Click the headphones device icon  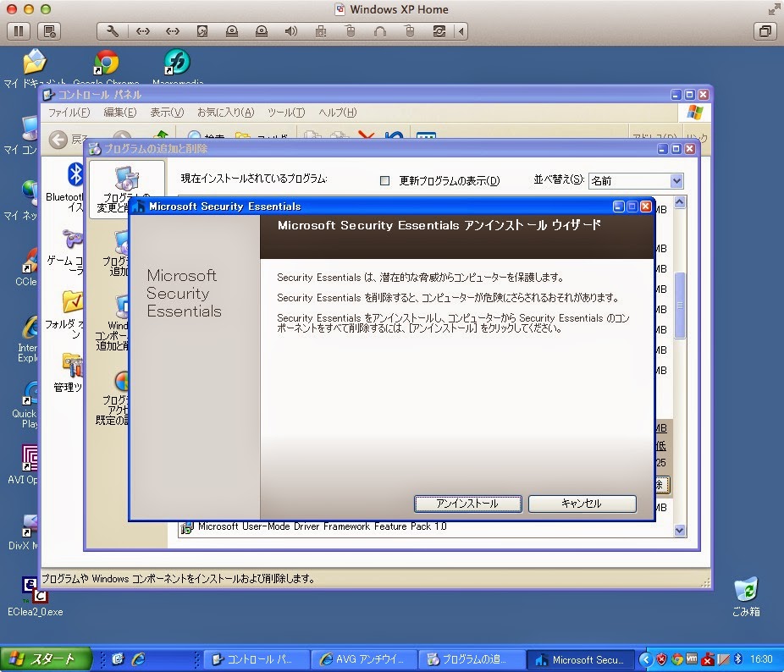click(x=380, y=31)
